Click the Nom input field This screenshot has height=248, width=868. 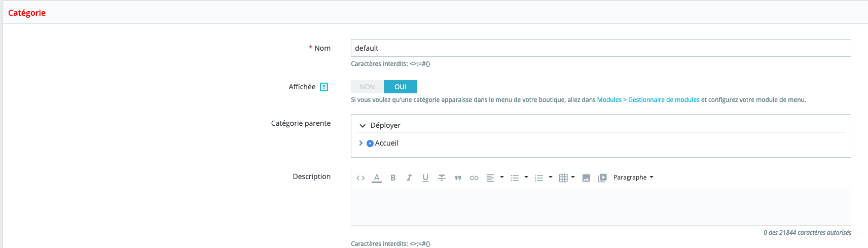point(600,48)
